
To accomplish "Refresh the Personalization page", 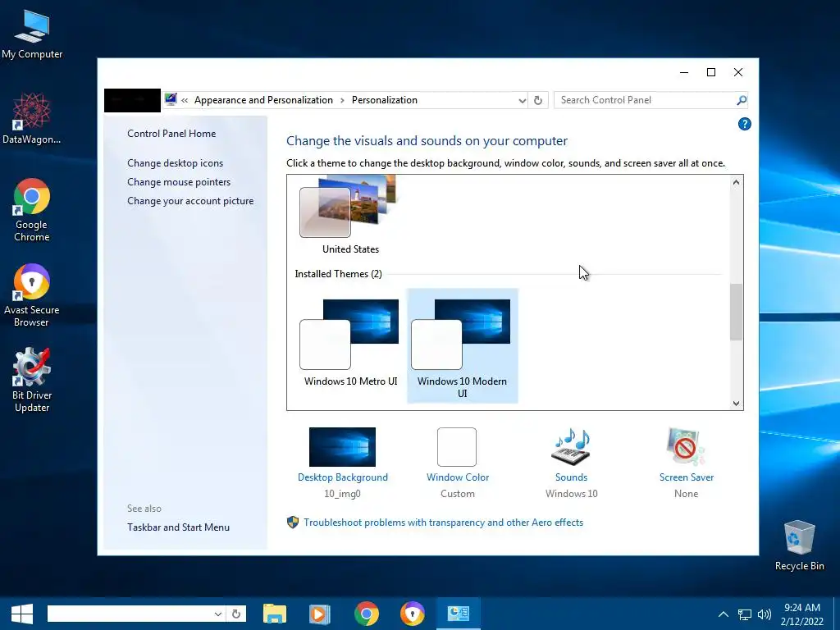I will click(538, 100).
